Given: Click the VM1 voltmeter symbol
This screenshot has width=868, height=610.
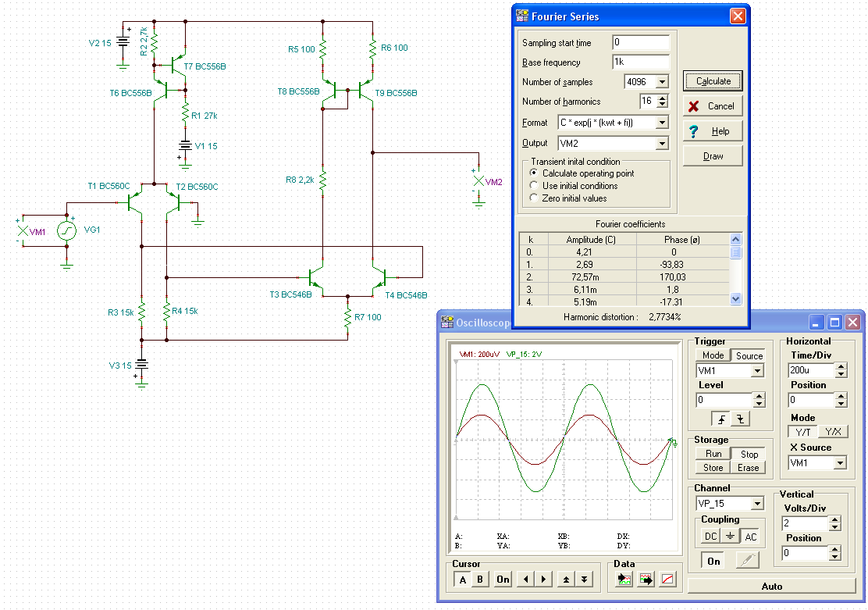Looking at the screenshot, I should point(23,231).
